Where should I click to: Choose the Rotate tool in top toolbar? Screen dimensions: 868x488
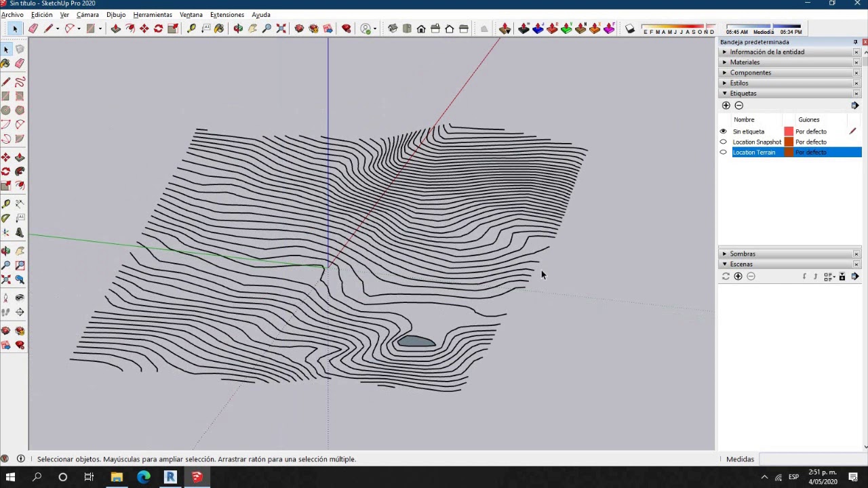159,28
